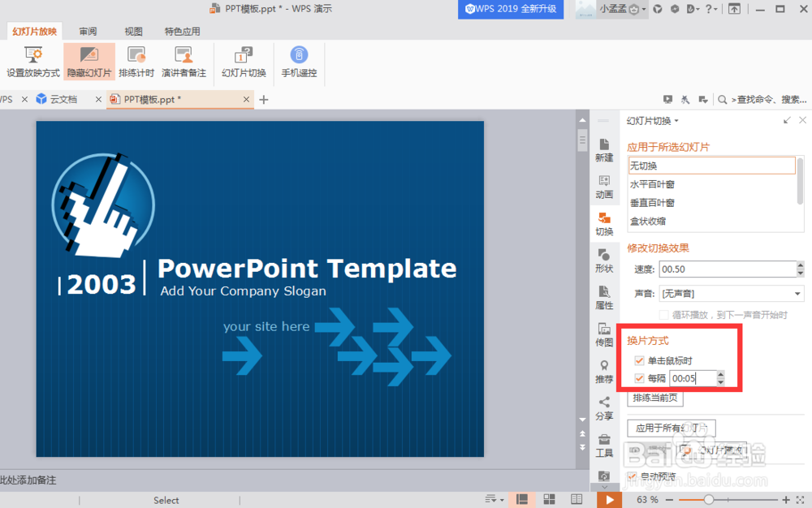
Task: Go to next slide double-arrow button
Action: [582, 447]
